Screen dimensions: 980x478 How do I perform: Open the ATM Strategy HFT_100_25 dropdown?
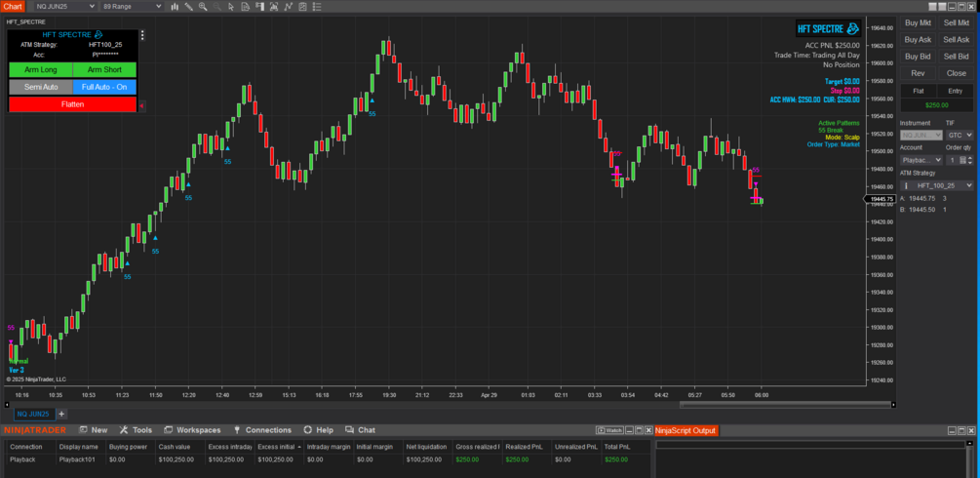(x=937, y=185)
